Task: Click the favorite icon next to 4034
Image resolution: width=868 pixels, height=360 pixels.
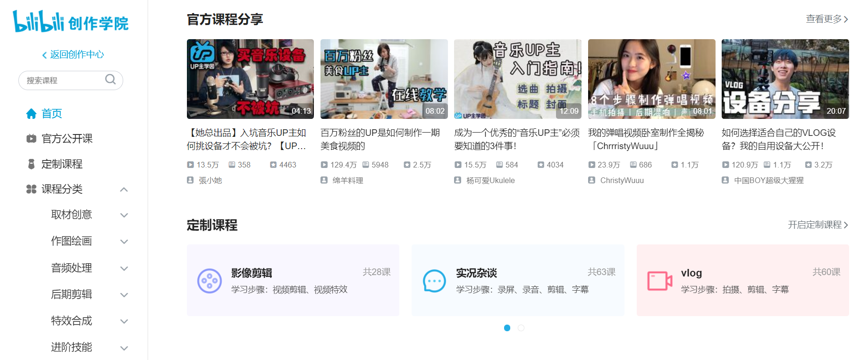Action: click(541, 165)
